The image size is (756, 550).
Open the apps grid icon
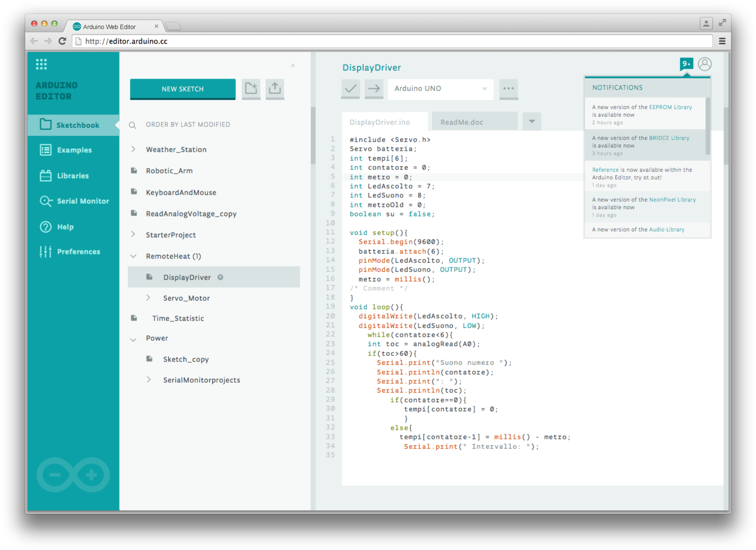pyautogui.click(x=41, y=64)
